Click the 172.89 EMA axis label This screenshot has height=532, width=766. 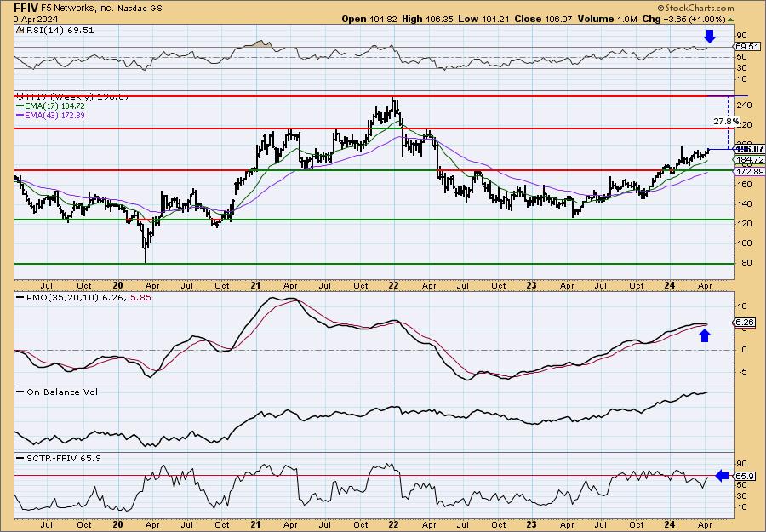[749, 171]
